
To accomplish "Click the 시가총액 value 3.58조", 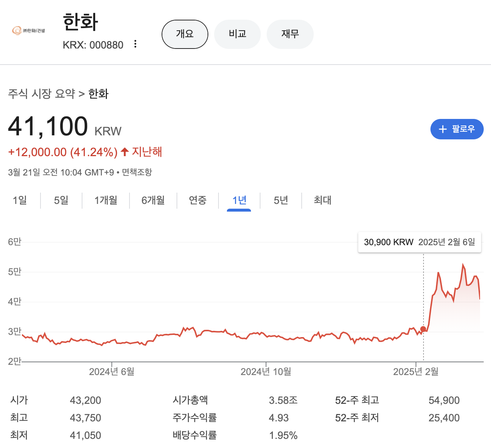I will [283, 400].
